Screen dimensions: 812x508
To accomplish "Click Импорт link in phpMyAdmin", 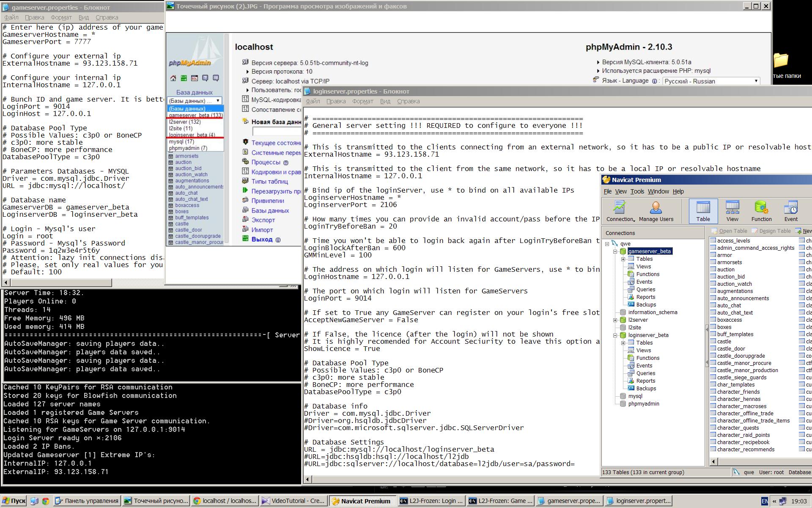I will coord(262,230).
